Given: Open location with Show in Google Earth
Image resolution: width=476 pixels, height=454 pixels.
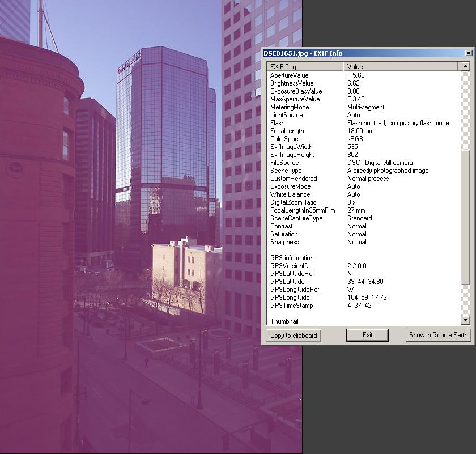Looking at the screenshot, I should [x=438, y=335].
